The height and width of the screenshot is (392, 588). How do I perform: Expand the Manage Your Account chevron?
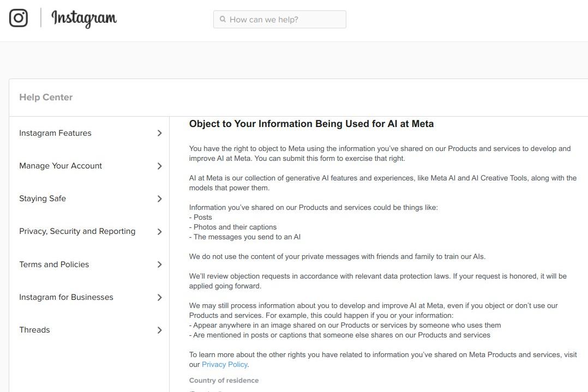160,166
